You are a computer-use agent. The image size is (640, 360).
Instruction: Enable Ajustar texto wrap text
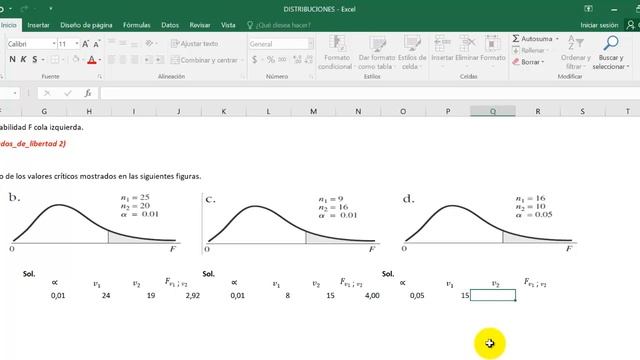[194, 44]
